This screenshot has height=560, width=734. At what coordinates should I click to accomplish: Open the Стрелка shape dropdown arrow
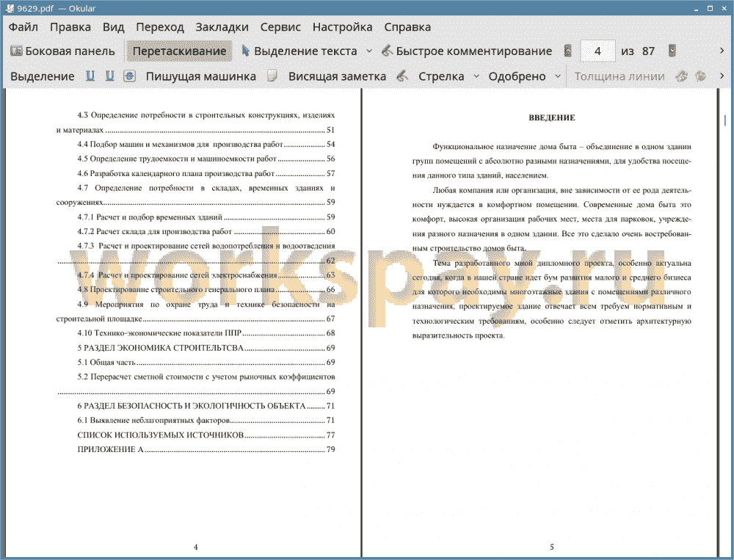(476, 76)
